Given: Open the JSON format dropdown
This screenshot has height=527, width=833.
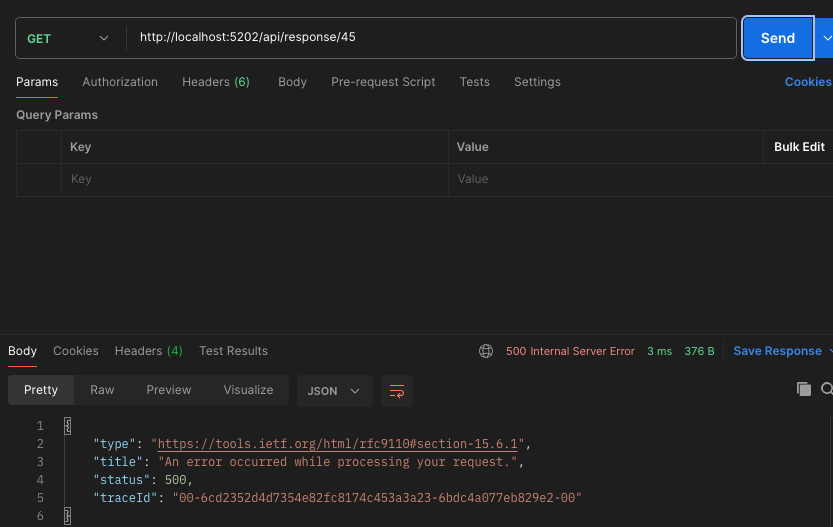Looking at the screenshot, I should coord(334,390).
